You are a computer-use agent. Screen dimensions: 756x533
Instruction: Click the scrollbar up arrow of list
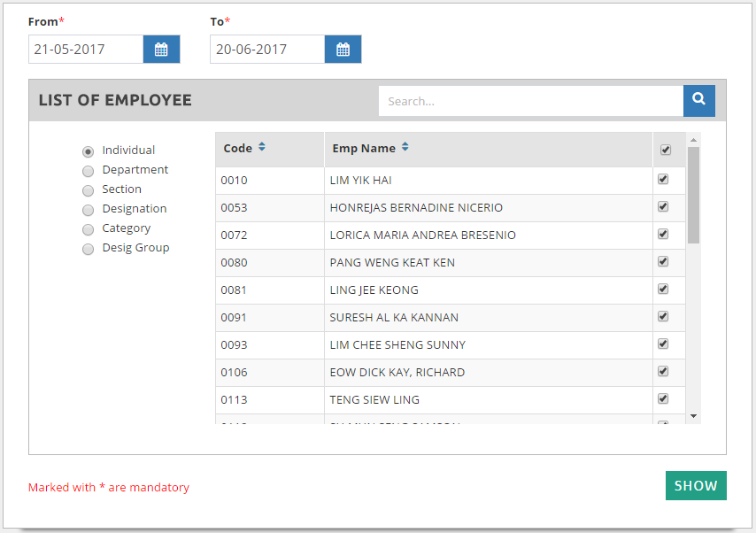point(694,139)
